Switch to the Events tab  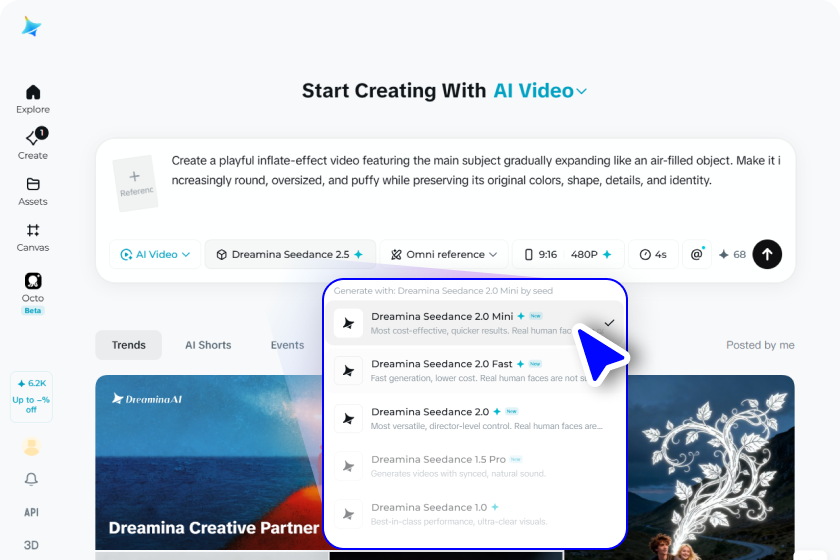click(x=287, y=345)
